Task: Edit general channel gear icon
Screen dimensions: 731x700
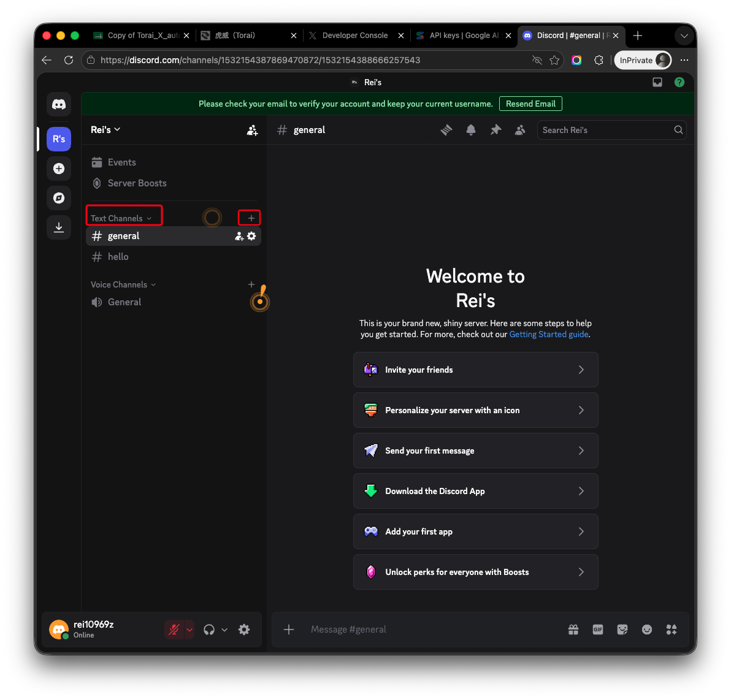Action: (252, 236)
